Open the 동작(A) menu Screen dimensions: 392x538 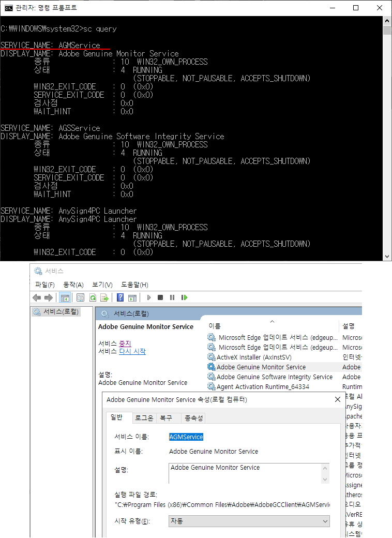click(73, 285)
